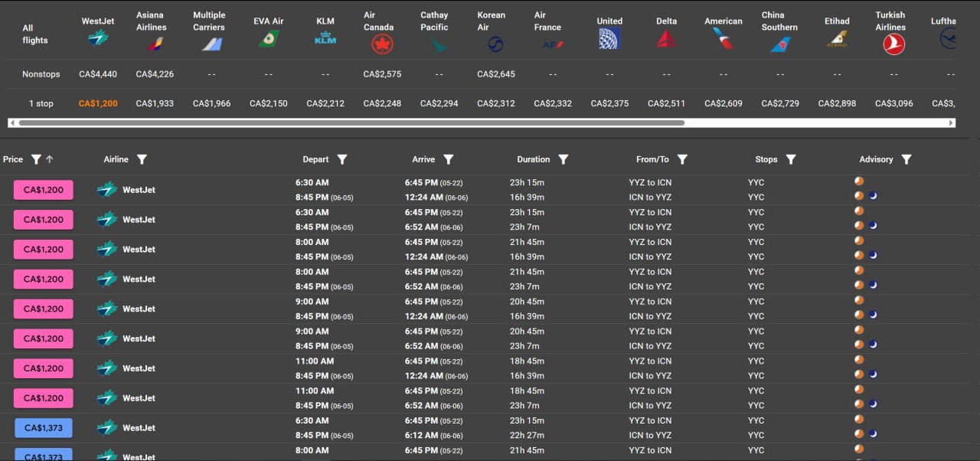Click the American Airlines logo

pos(723,38)
